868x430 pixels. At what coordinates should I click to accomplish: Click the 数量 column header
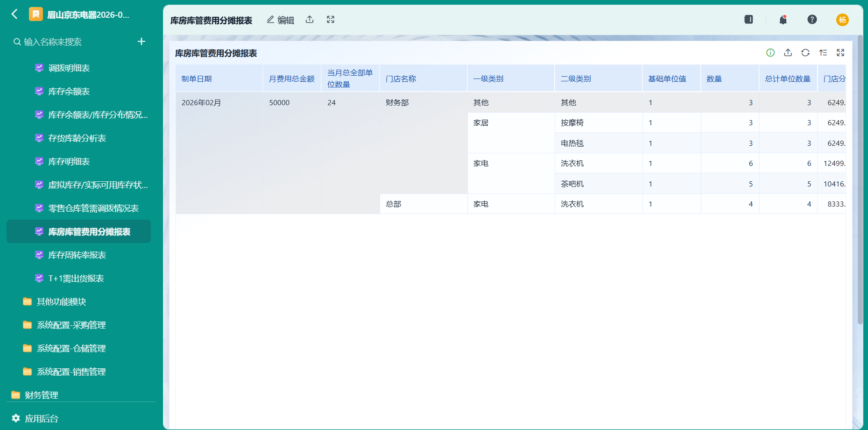click(x=730, y=79)
